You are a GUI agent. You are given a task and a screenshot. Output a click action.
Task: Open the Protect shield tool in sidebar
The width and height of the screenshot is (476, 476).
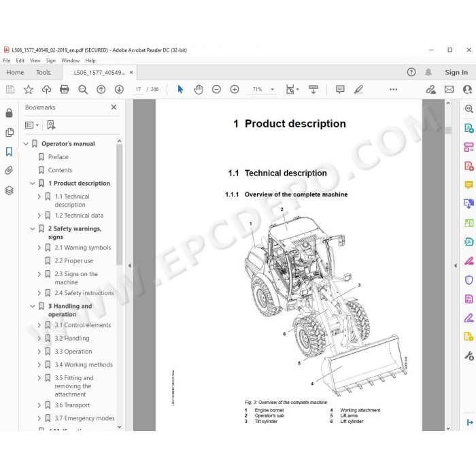click(469, 280)
